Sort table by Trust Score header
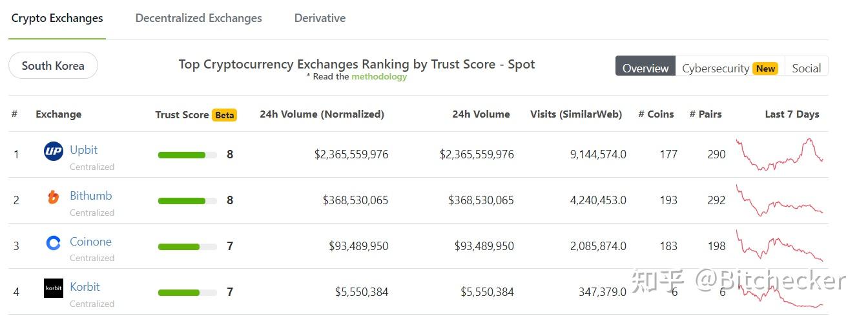 click(182, 115)
